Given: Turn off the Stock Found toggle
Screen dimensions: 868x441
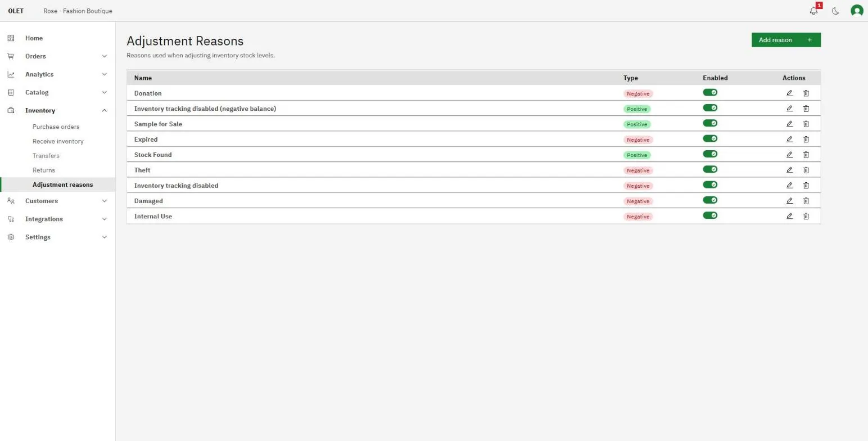Looking at the screenshot, I should coord(710,154).
